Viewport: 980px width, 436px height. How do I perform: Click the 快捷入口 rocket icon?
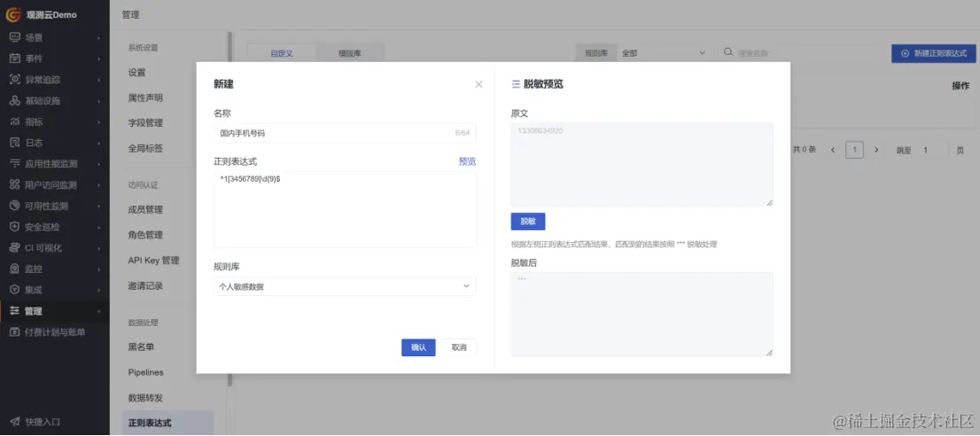(15, 422)
